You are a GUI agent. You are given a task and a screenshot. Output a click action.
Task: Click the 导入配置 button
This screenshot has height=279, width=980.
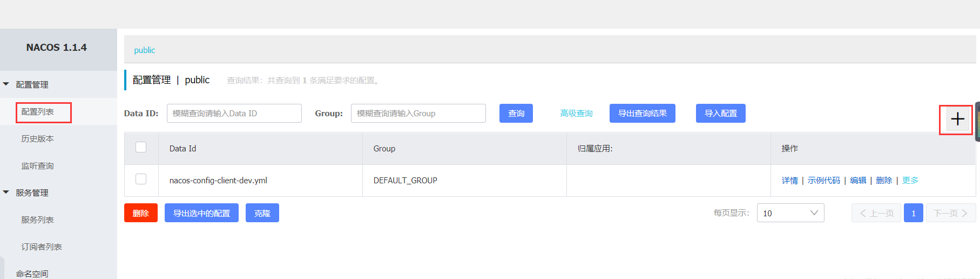[720, 114]
